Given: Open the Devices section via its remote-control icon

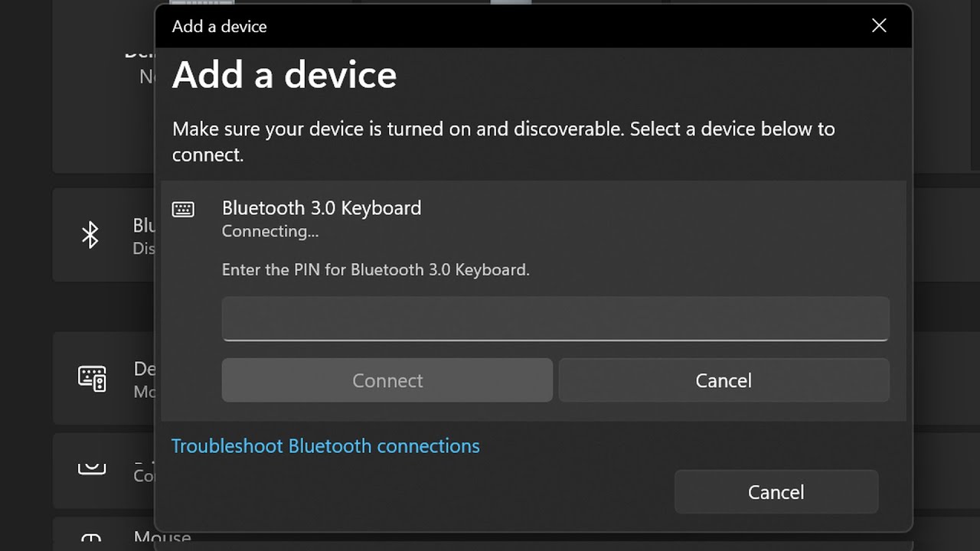Looking at the screenshot, I should click(x=92, y=379).
